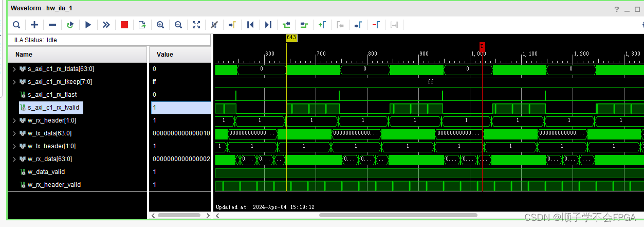This screenshot has height=227, width=644.
Task: Expand s_axi_c1_rx_tkeep[7:0] bus
Action: click(14, 81)
